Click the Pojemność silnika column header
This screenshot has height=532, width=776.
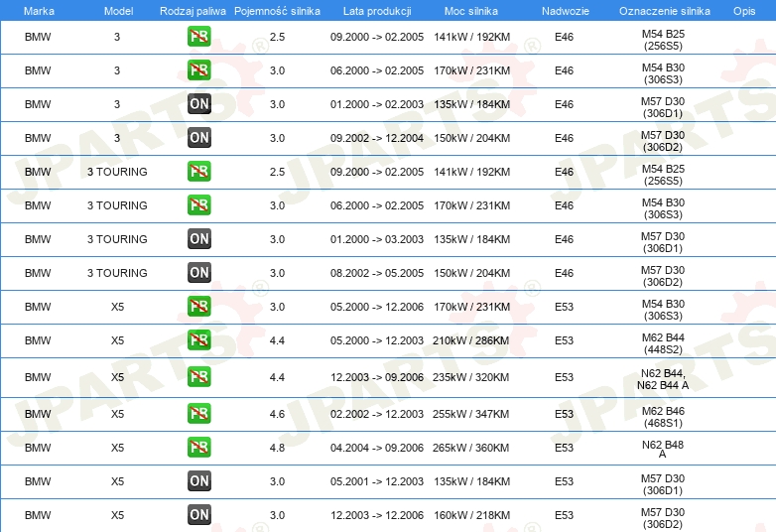tap(277, 11)
